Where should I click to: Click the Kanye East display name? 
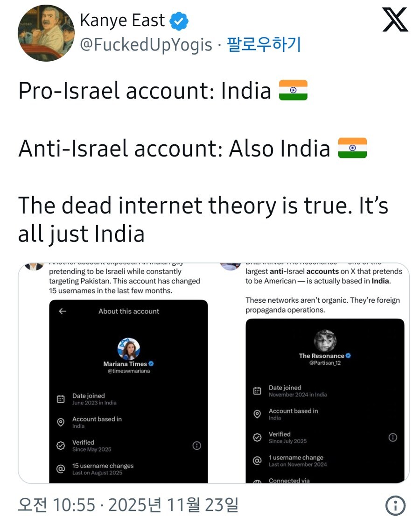pos(122,20)
